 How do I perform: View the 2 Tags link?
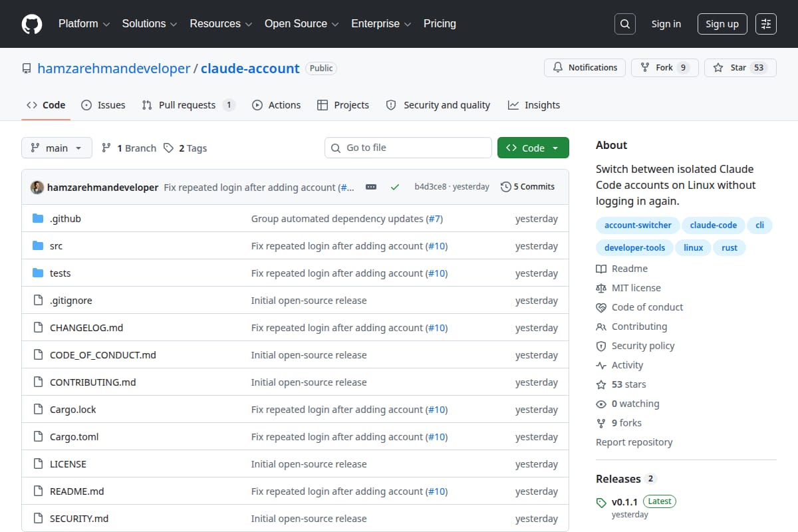click(x=186, y=148)
